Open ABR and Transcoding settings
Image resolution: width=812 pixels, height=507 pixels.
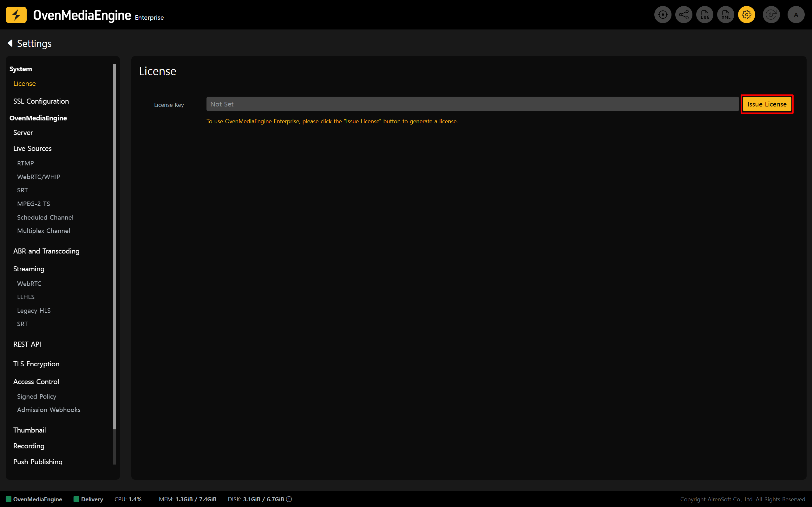[46, 251]
